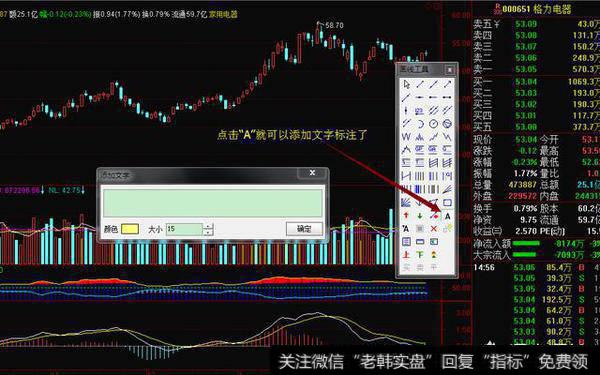Click the 收益 2.570 earnings value

coord(526,231)
